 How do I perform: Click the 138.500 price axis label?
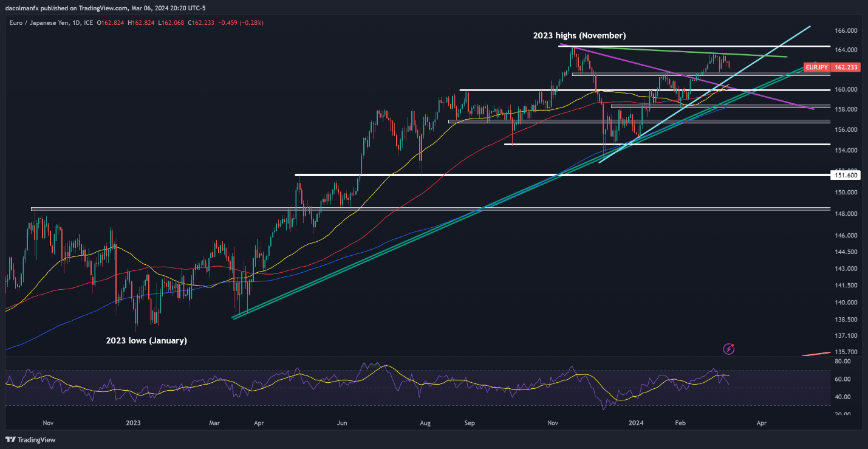(x=846, y=320)
